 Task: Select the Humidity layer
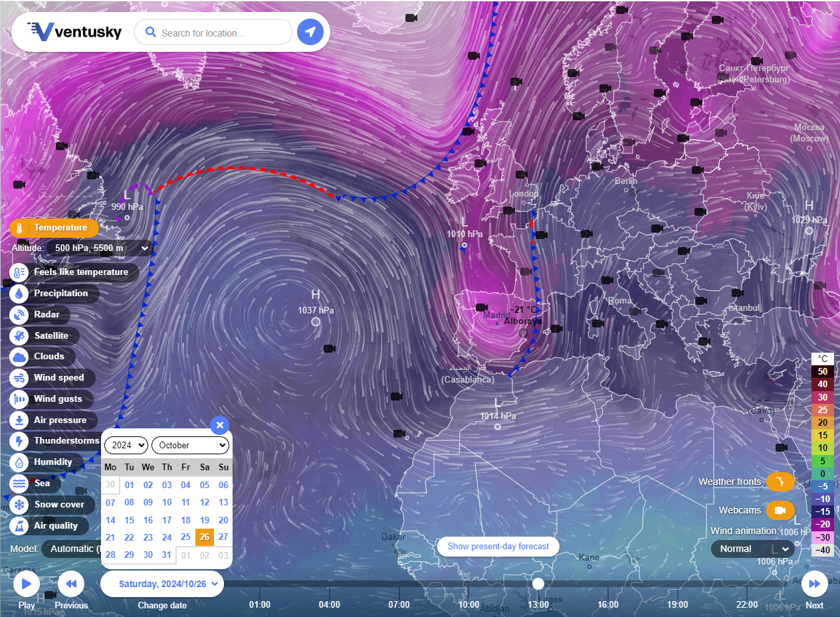point(52,462)
